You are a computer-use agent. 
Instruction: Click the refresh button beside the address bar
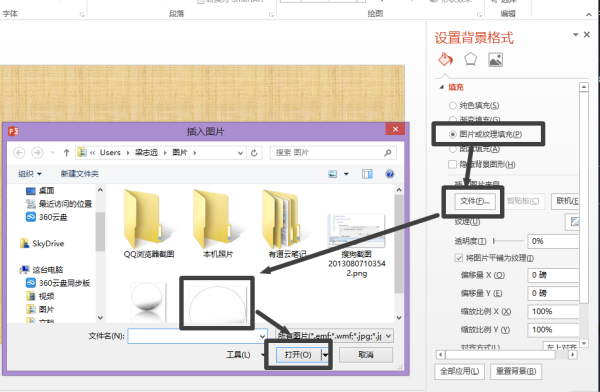[254, 153]
